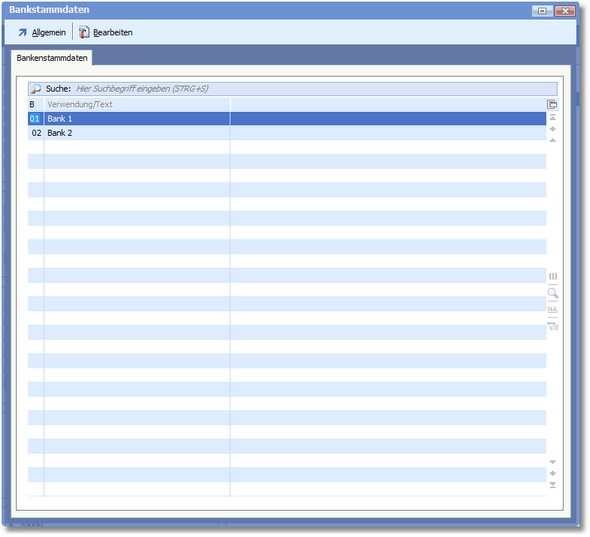Screen dimensions: 590x537
Task: Click the single up arrow scroll icon
Action: point(552,140)
